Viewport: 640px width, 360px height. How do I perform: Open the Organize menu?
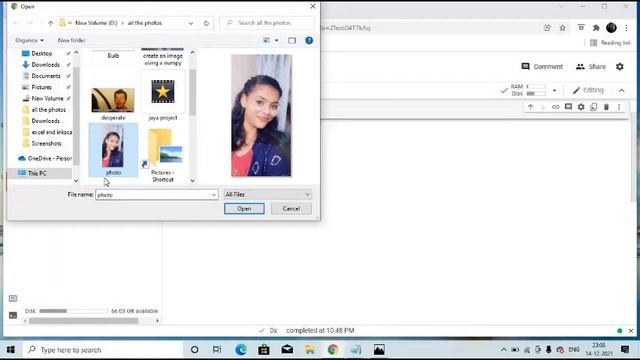[29, 40]
